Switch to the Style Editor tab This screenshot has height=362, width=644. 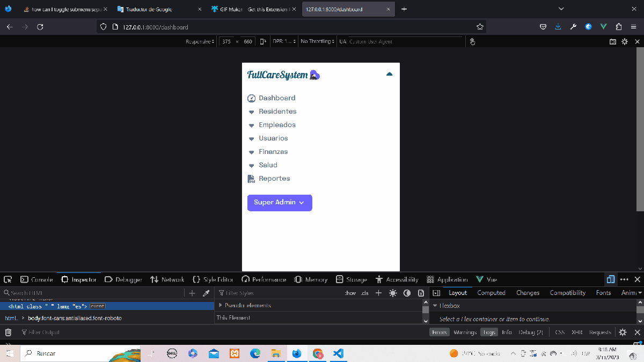(213, 279)
